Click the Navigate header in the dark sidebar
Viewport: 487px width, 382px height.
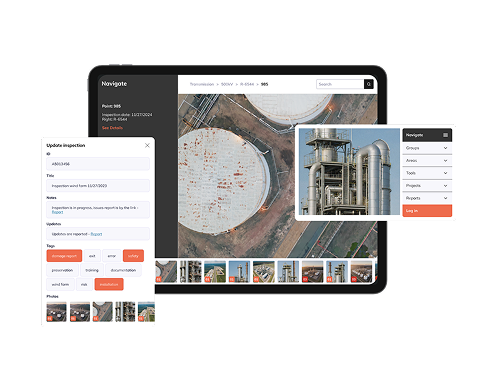(x=114, y=84)
